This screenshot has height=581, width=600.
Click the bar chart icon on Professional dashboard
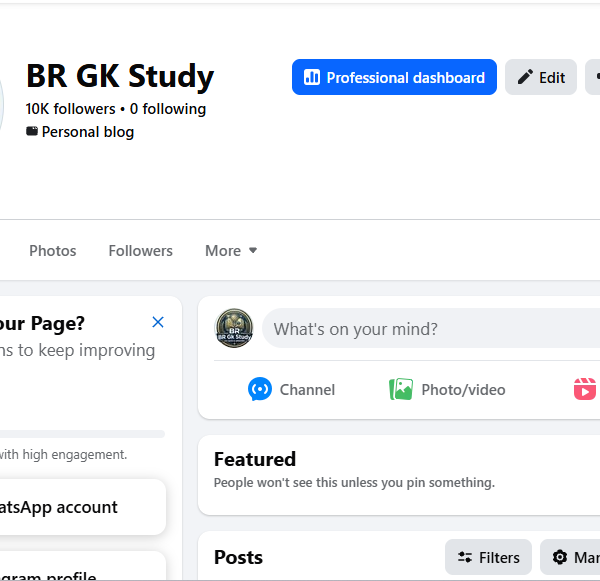(312, 77)
